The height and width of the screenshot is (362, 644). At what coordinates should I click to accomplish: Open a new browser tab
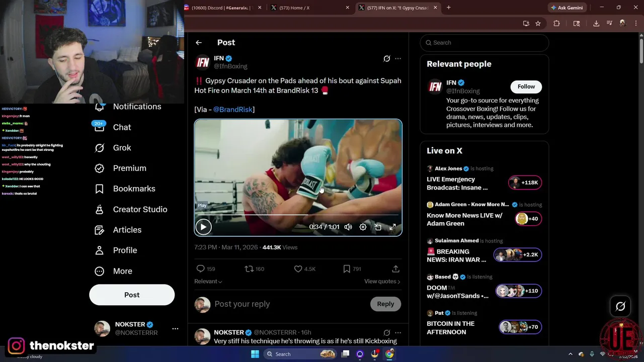(448, 8)
